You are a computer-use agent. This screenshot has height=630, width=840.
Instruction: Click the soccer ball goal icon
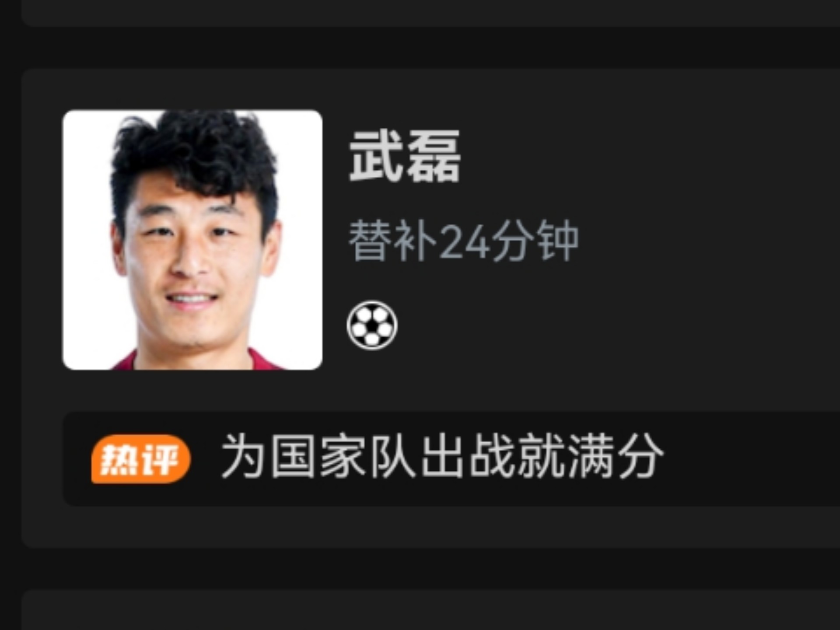tap(372, 325)
